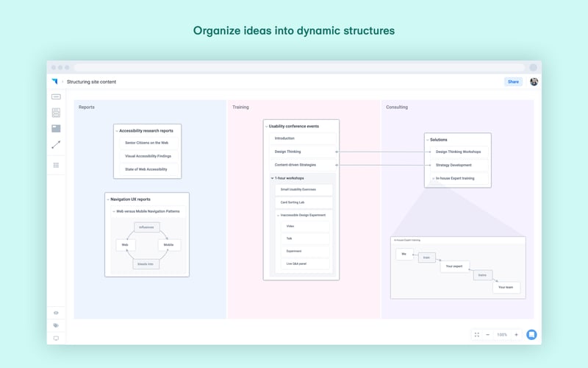Select 'Strategy Development' item

(459, 165)
